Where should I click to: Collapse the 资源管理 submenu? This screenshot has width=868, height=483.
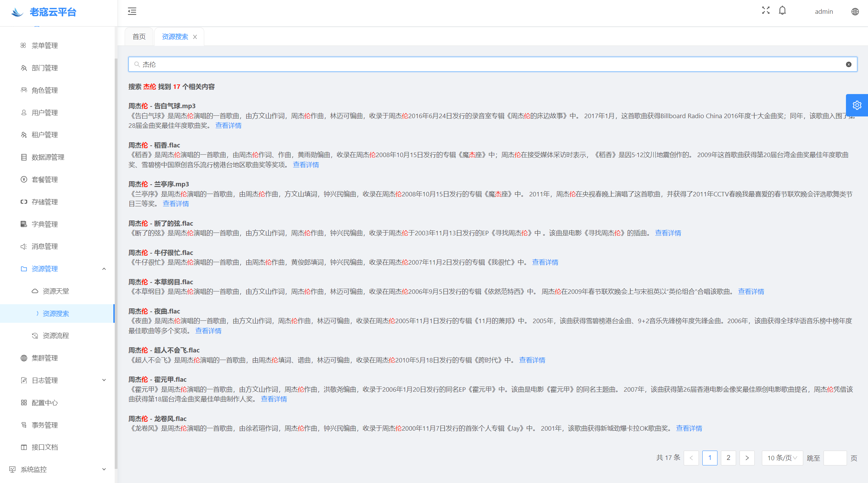[104, 269]
